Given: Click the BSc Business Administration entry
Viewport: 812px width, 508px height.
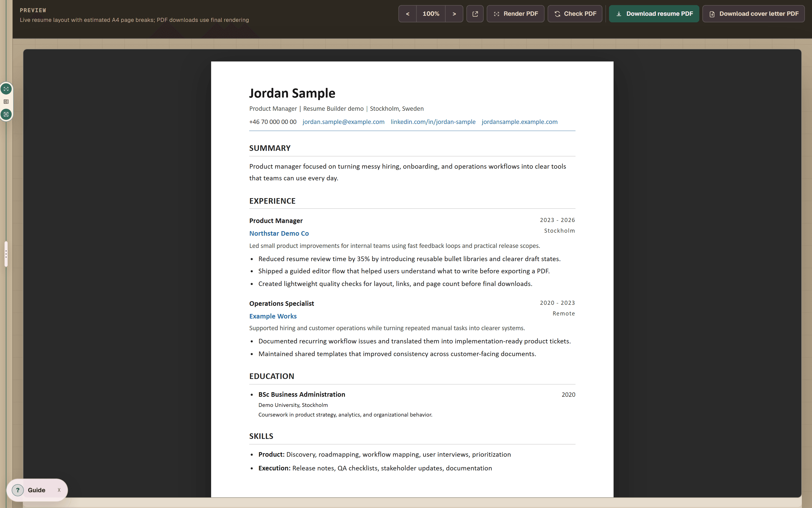Looking at the screenshot, I should pos(302,394).
